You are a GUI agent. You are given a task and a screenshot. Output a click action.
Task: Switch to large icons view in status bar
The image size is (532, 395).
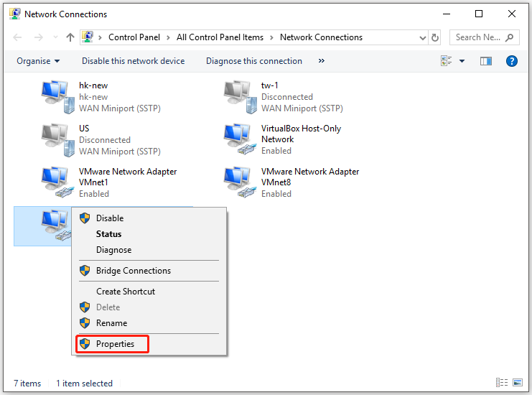point(518,383)
